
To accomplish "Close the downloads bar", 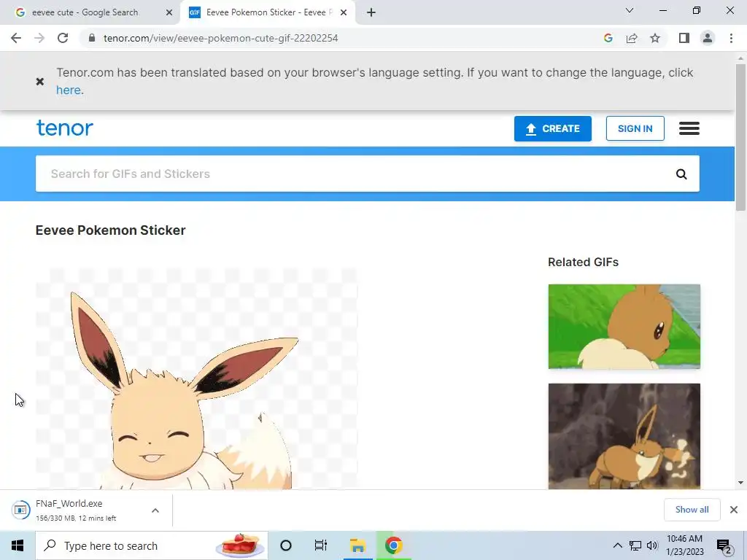I will click(734, 510).
